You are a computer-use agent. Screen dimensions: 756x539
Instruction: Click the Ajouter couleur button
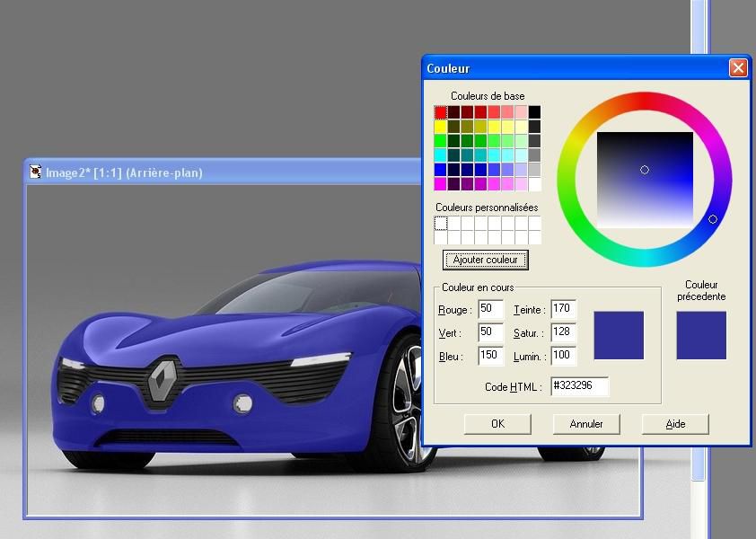(x=486, y=260)
